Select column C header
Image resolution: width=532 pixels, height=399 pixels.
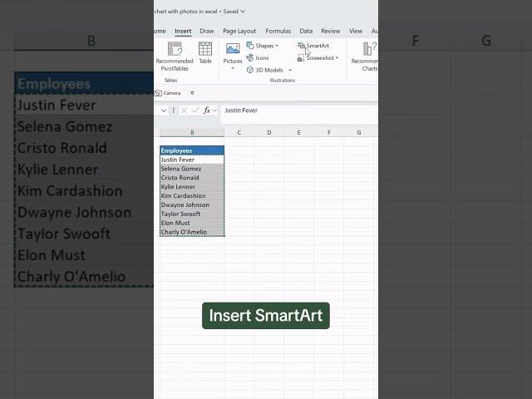[239, 132]
